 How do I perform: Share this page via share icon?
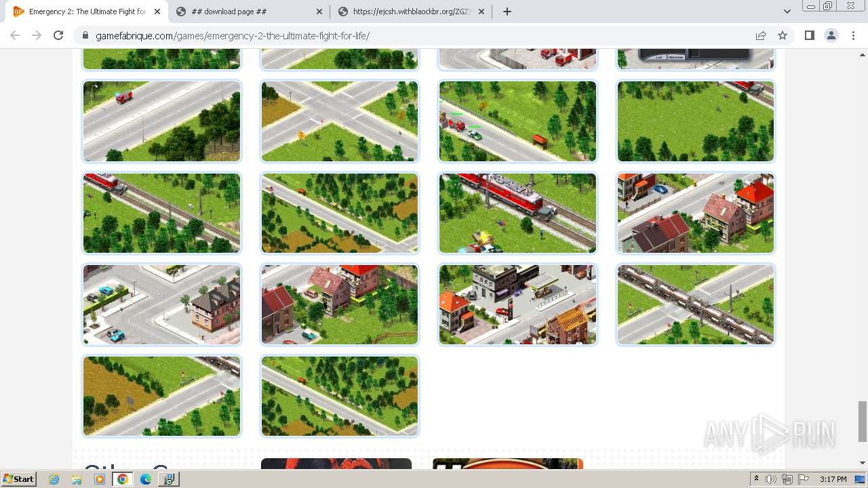pos(761,35)
